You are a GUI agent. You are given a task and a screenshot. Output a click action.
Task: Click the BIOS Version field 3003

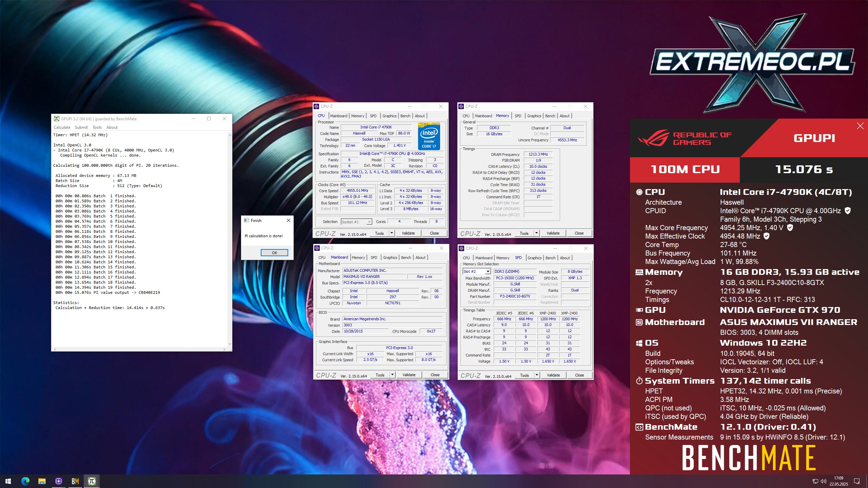tap(393, 325)
